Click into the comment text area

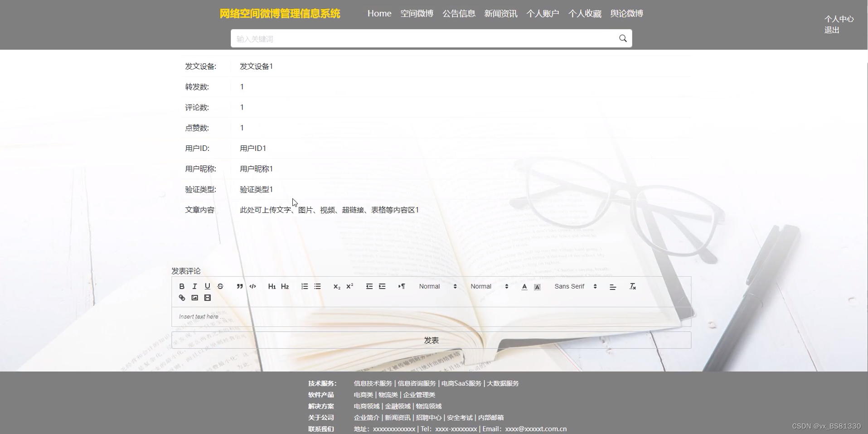[431, 317]
